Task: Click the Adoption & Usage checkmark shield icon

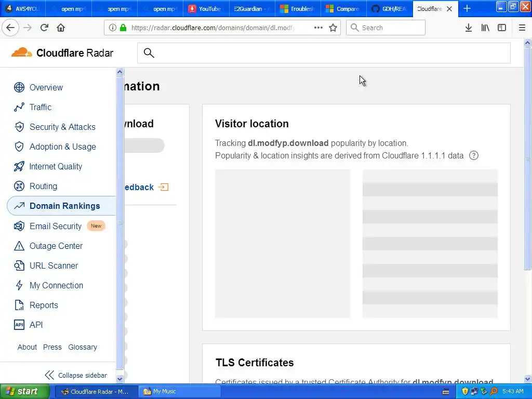Action: click(19, 147)
